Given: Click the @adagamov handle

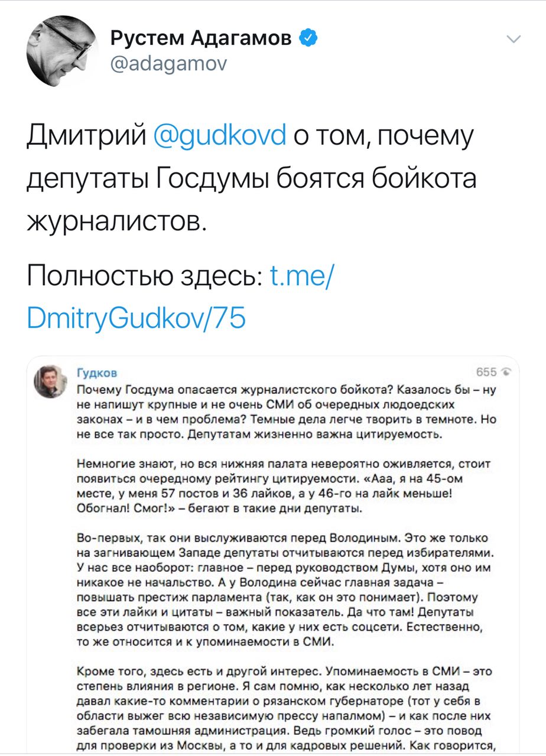Looking at the screenshot, I should (x=168, y=62).
